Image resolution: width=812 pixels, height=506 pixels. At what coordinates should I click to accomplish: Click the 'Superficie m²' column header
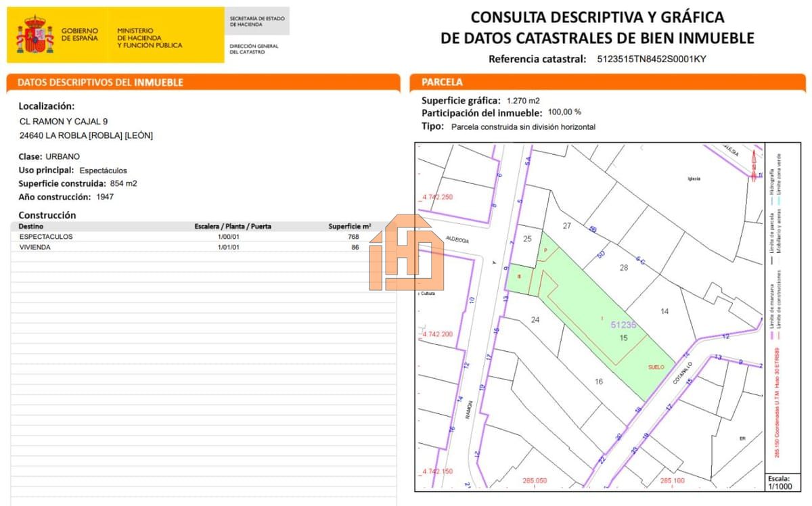click(350, 226)
